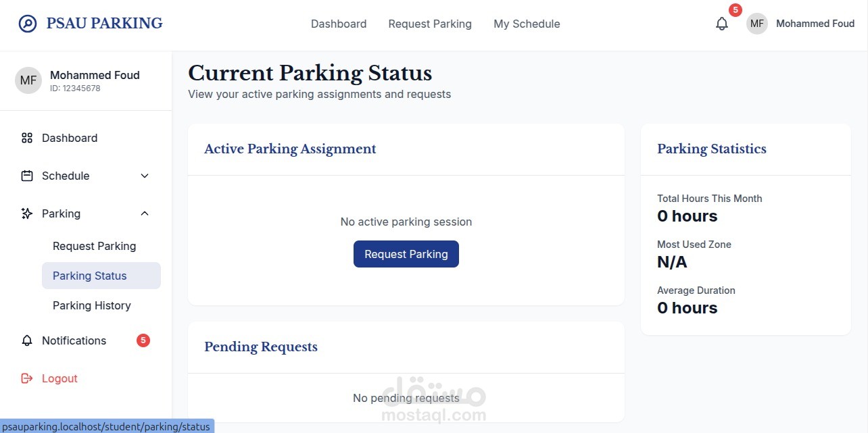This screenshot has width=868, height=433.
Task: Select Request Parking in the sidebar submenu
Action: tap(95, 246)
